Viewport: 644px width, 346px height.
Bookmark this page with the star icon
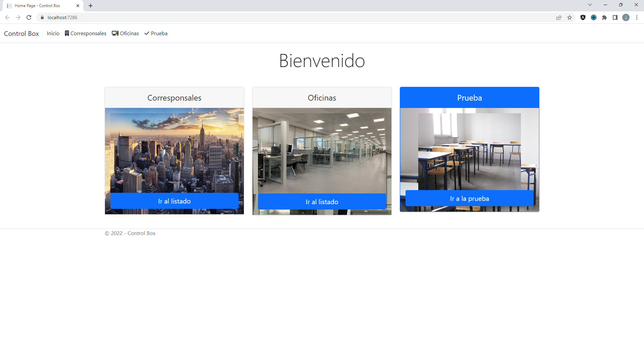[x=570, y=17]
